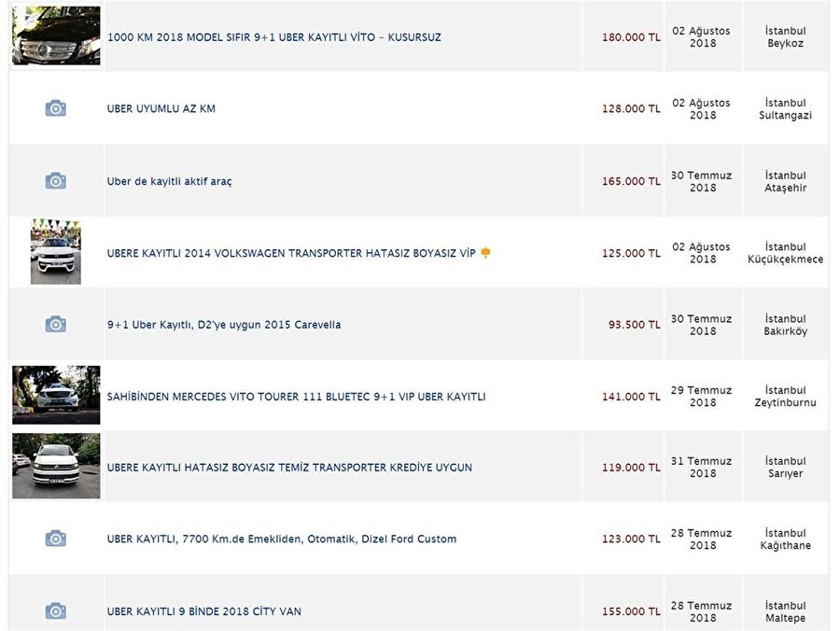Open black Vito thumbnail photo
The image size is (840, 631).
(x=56, y=35)
